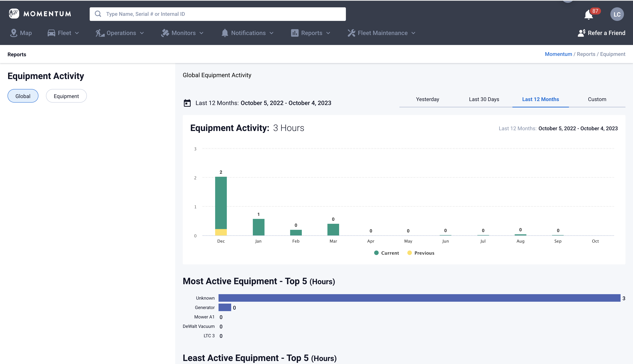
Task: Click the calendar icon beside date range
Action: [187, 103]
